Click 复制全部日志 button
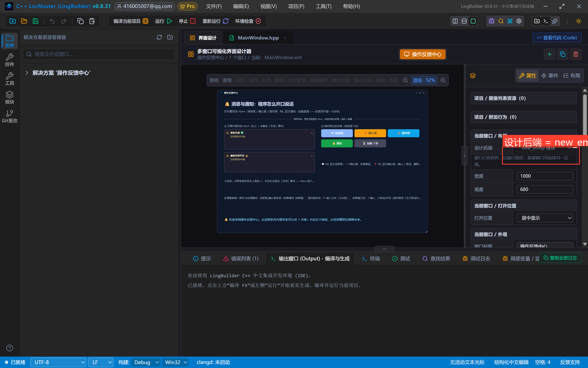 point(560,258)
